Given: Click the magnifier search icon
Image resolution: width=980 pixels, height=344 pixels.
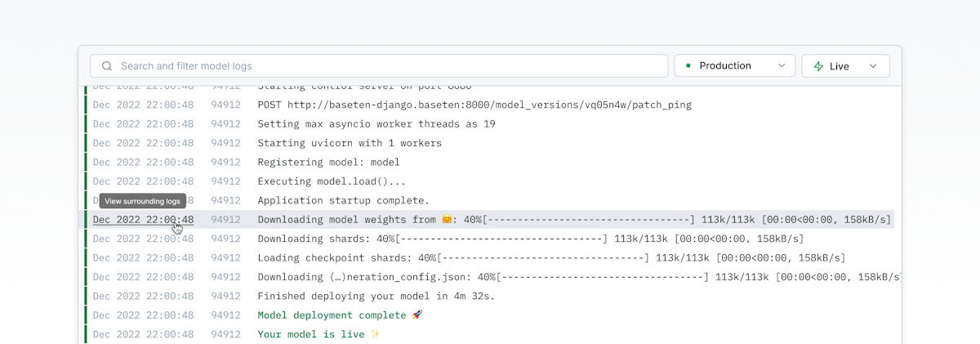Looking at the screenshot, I should pos(106,66).
